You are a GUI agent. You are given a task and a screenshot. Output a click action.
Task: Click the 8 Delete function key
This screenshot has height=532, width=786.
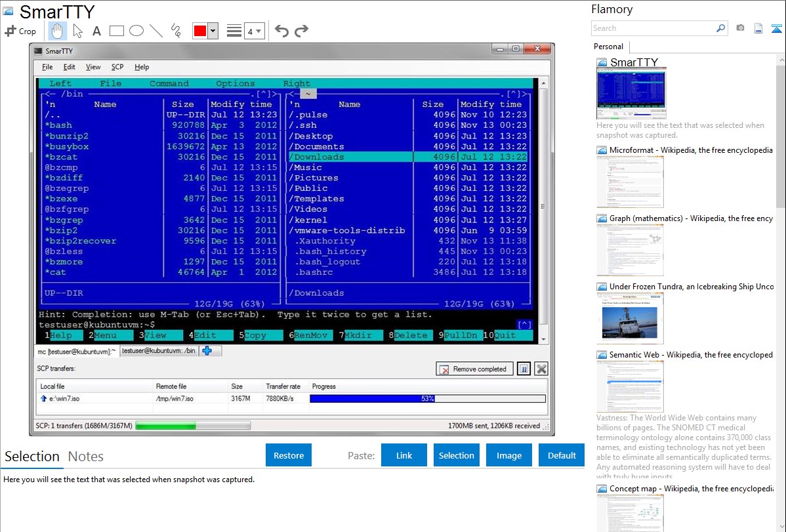[x=410, y=335]
